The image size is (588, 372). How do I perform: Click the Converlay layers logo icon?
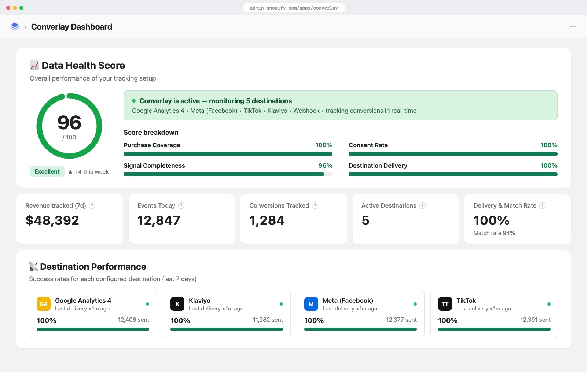pos(15,27)
